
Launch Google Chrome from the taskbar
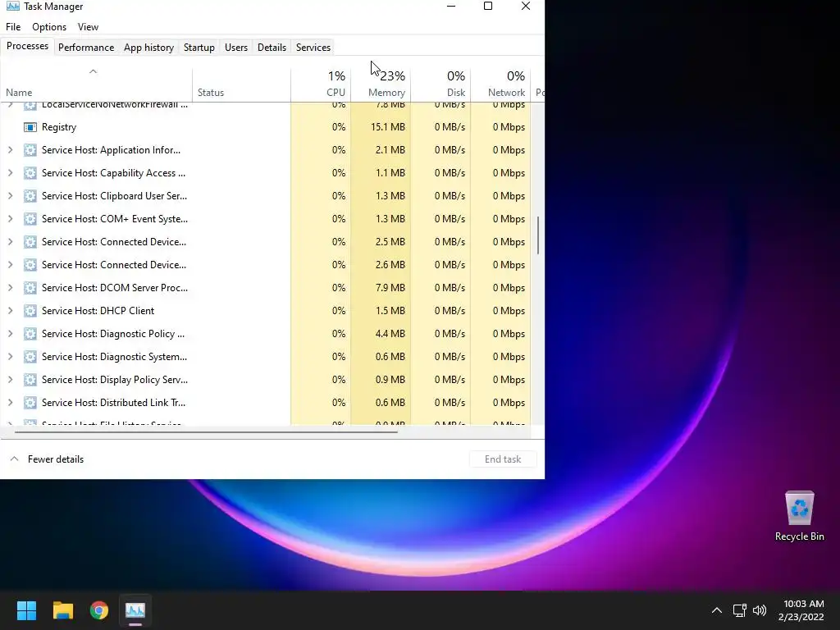[x=99, y=610]
